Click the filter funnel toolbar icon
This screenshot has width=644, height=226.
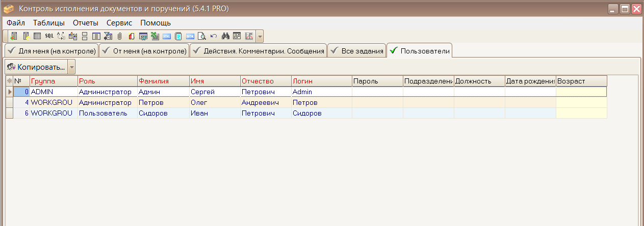pyautogui.click(x=108, y=36)
